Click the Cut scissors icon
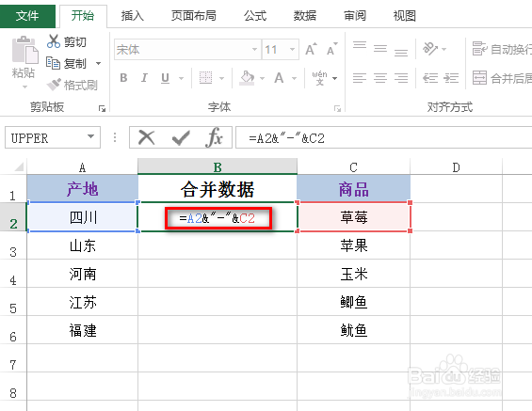Screen dimensions: 532x411 click(x=54, y=41)
